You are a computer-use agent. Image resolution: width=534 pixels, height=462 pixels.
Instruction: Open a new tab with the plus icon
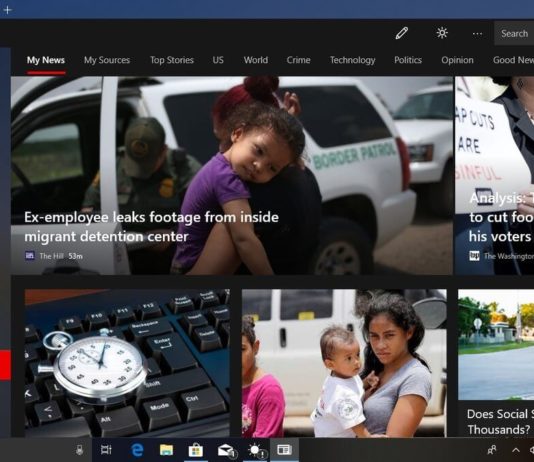click(7, 10)
